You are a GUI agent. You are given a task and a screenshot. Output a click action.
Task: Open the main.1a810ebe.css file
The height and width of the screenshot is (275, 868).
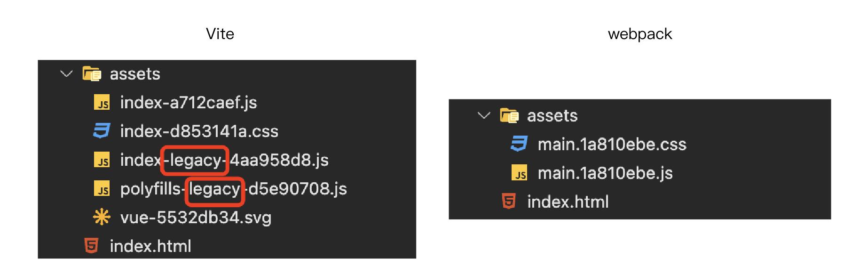click(612, 145)
